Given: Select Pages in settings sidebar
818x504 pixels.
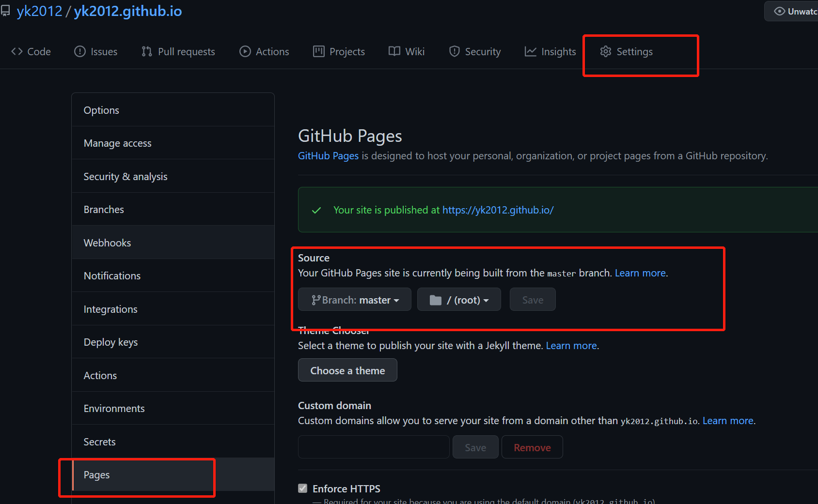Looking at the screenshot, I should tap(173, 475).
